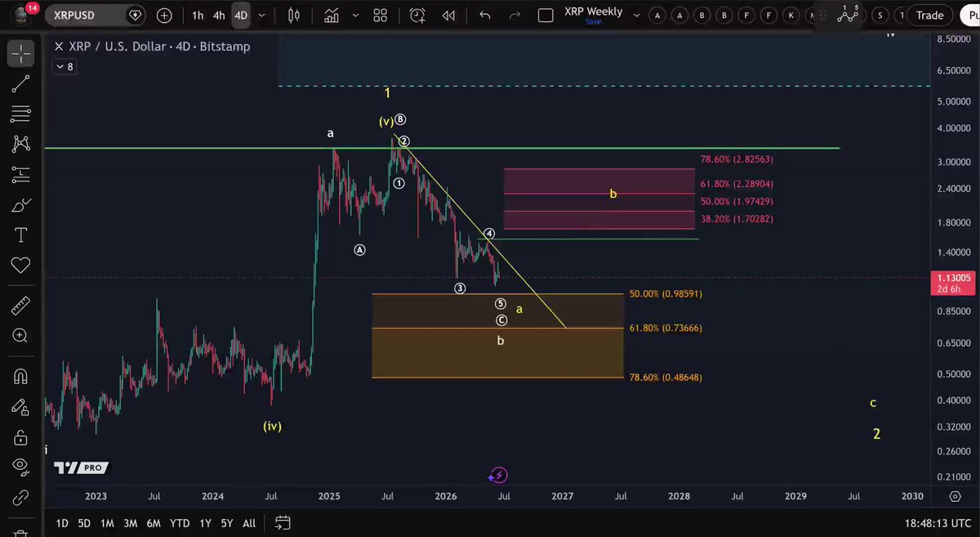The width and height of the screenshot is (980, 537).
Task: Select the yellow descending trend line
Action: tap(480, 231)
